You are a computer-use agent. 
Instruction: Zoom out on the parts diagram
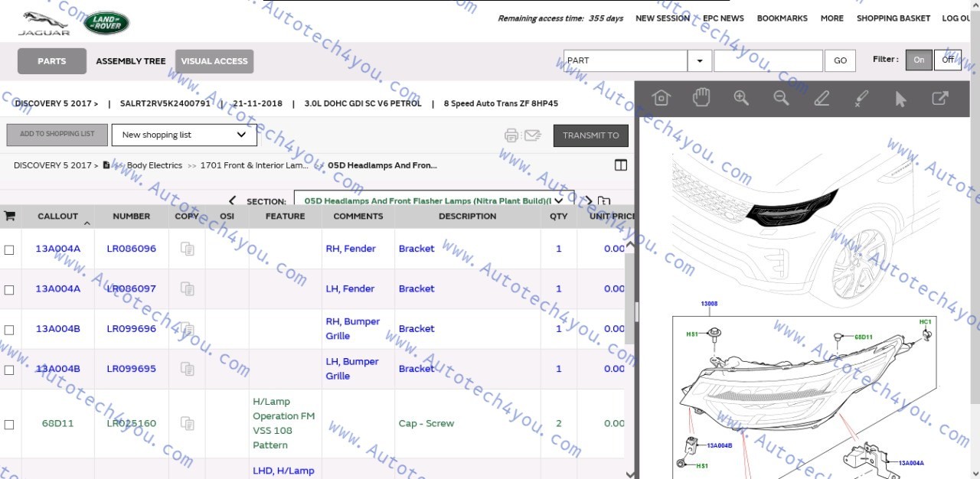[781, 98]
